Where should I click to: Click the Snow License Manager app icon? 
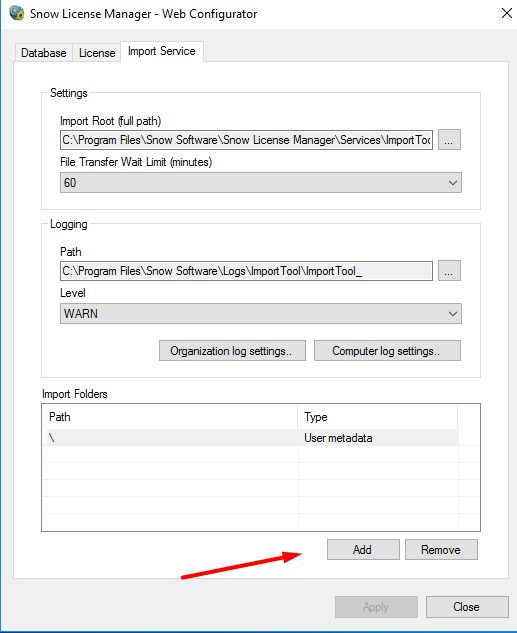17,13
